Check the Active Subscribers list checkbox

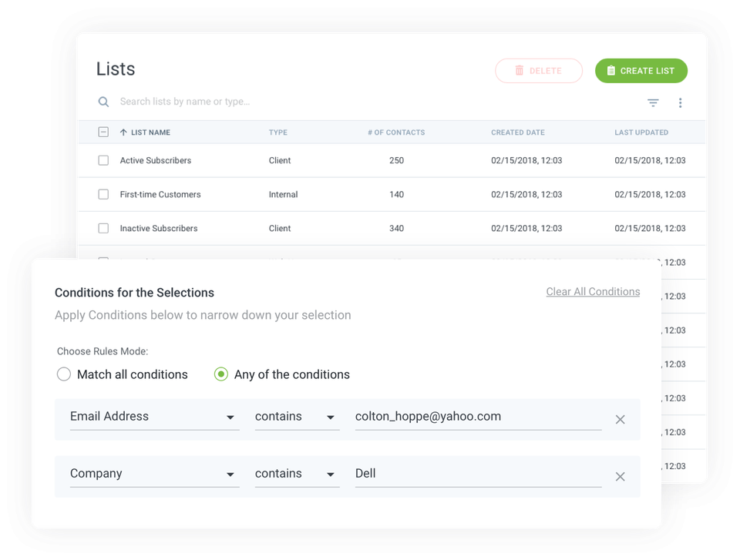tap(103, 160)
